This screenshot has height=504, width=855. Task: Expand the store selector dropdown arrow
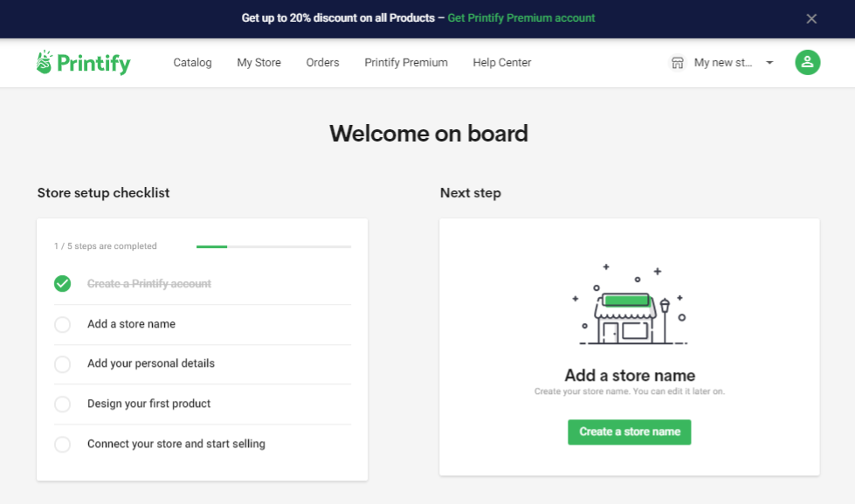pyautogui.click(x=769, y=63)
